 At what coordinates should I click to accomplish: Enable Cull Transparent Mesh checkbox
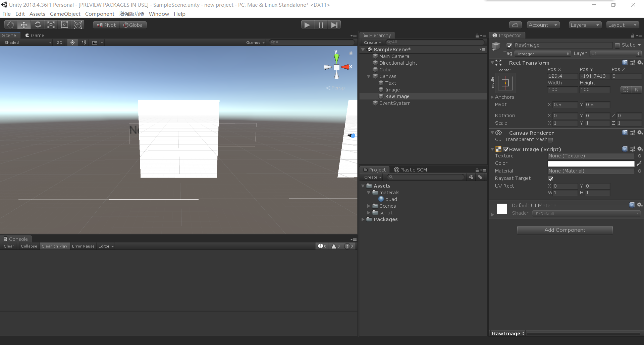550,140
